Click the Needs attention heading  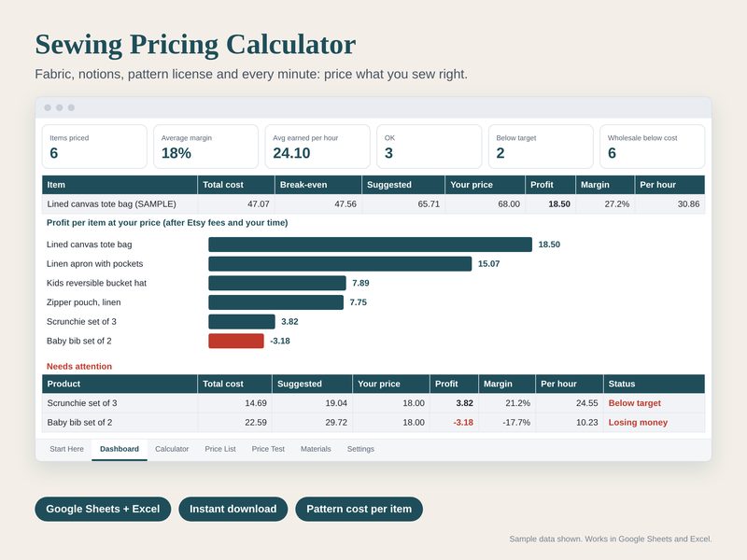tap(79, 366)
